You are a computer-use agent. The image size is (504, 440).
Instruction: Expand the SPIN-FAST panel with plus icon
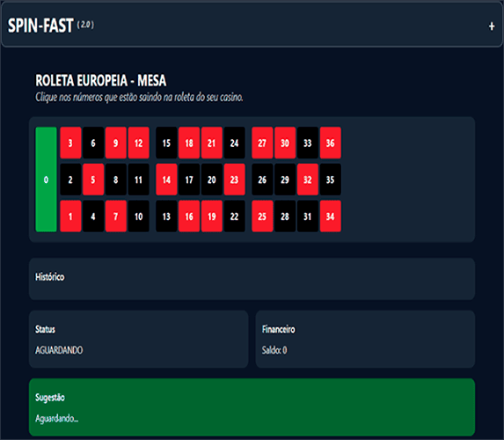[x=492, y=26]
